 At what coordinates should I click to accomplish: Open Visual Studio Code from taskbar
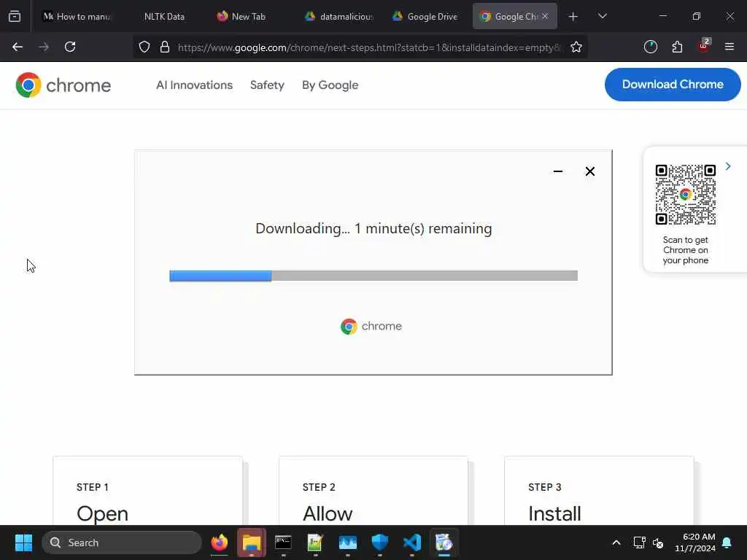tap(412, 542)
